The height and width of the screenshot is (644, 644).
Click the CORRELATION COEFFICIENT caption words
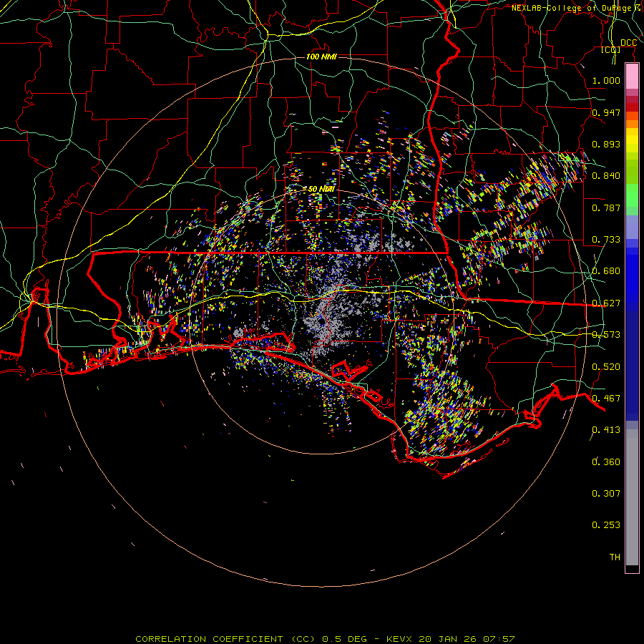(x=209, y=639)
